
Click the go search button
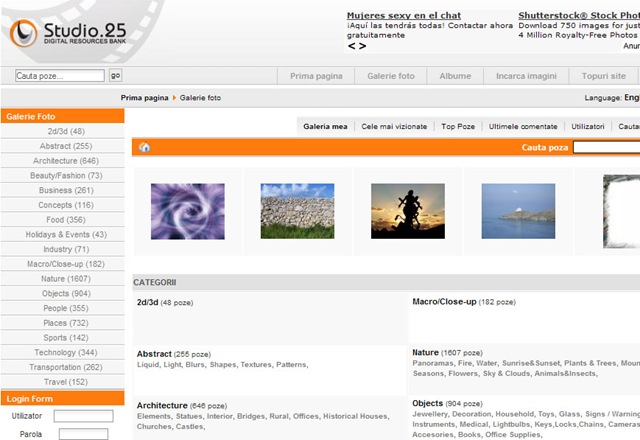coord(116,76)
